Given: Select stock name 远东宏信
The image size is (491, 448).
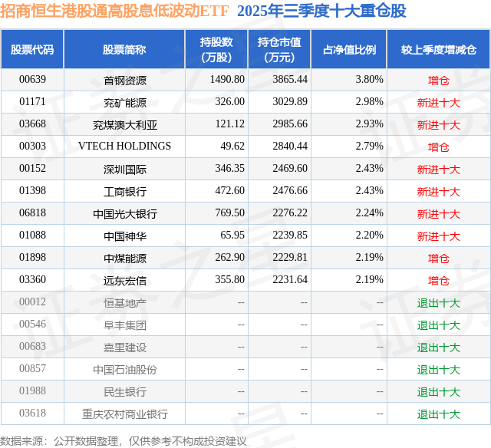Looking at the screenshot, I should (124, 281).
